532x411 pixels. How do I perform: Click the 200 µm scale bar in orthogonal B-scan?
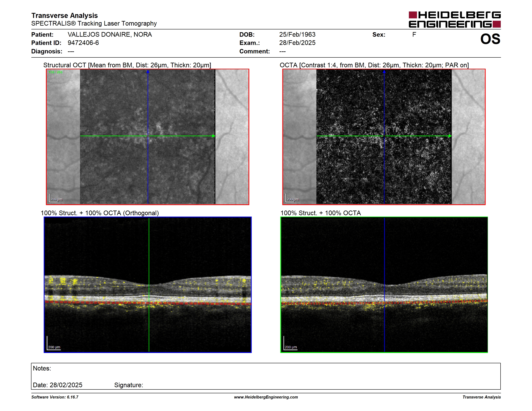54,343
